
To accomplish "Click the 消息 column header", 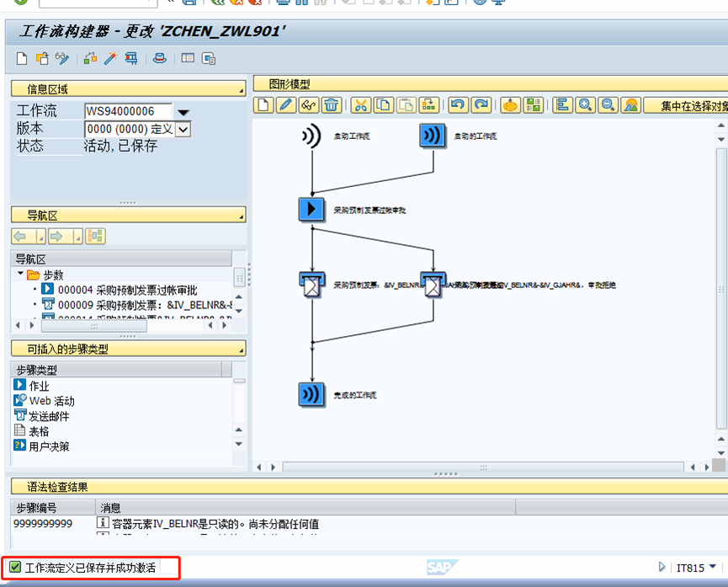I will pyautogui.click(x=306, y=507).
